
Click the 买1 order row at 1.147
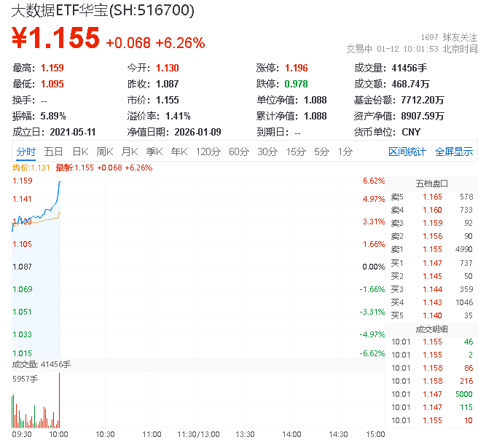tap(431, 262)
